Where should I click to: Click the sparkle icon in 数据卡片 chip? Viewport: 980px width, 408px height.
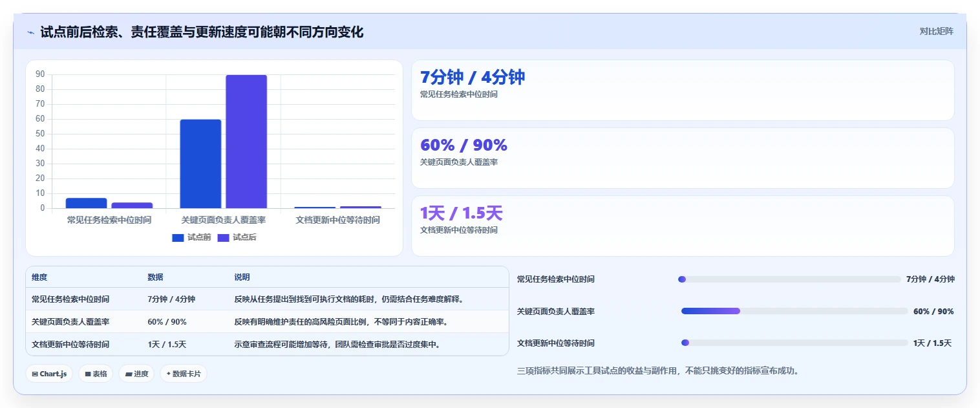(168, 374)
